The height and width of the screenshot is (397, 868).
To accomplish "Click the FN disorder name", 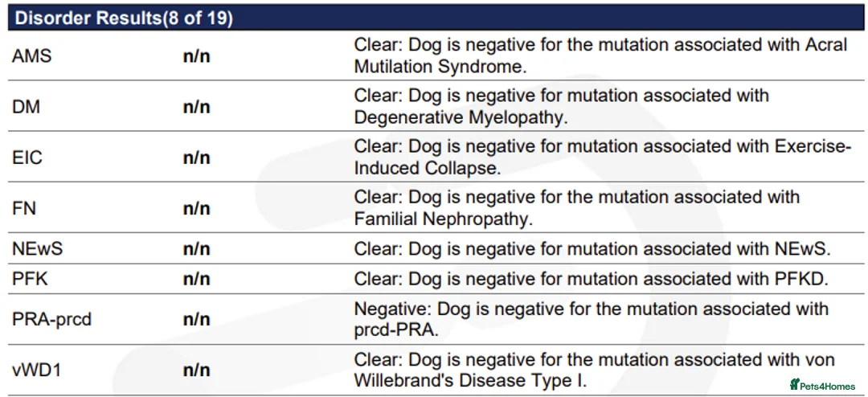I will point(24,209).
